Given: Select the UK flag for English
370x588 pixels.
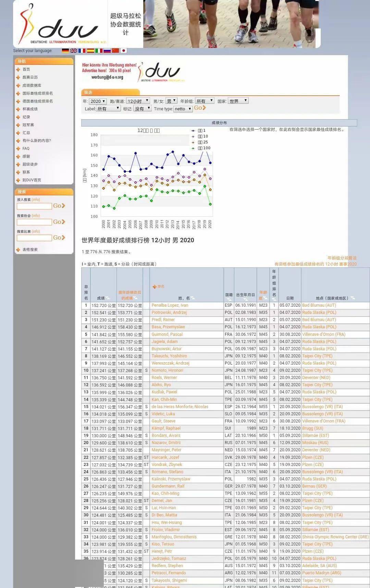Looking at the screenshot, I should (x=73, y=50).
